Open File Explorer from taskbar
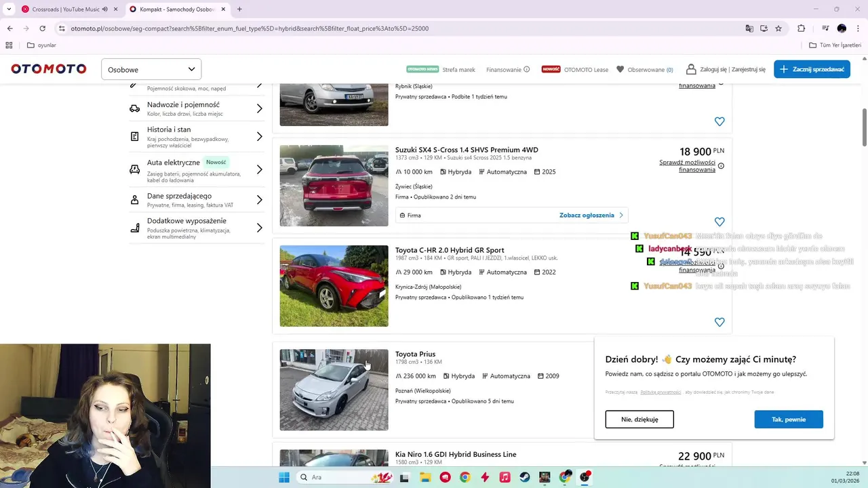 tap(425, 477)
